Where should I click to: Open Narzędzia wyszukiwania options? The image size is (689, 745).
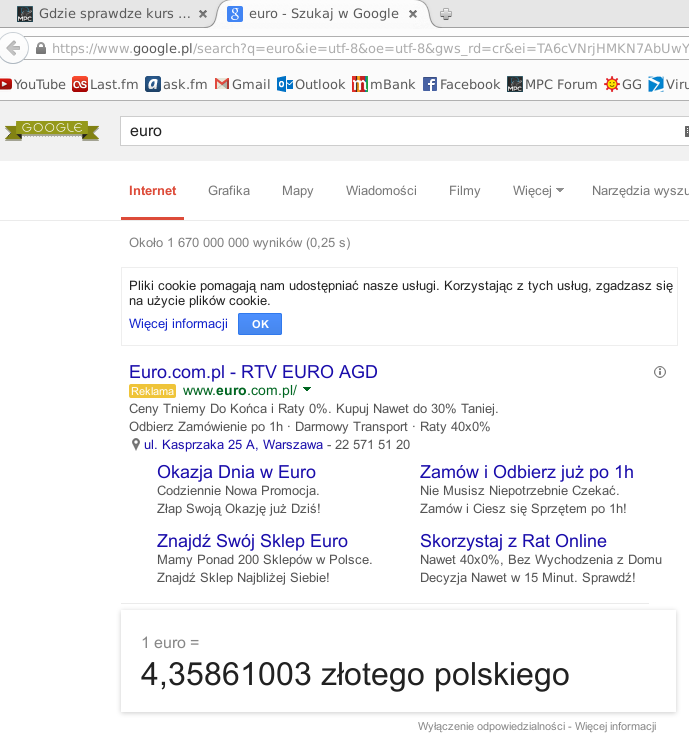tap(640, 191)
